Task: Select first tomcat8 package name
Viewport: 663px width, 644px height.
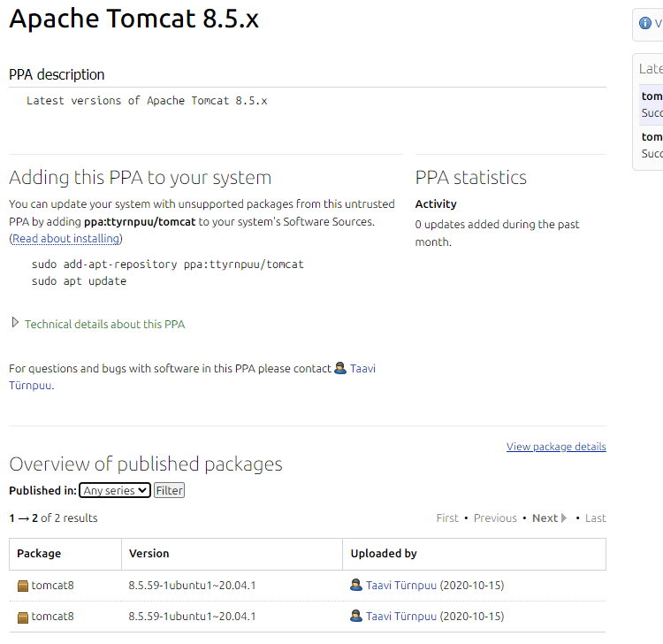Action: (x=52, y=586)
